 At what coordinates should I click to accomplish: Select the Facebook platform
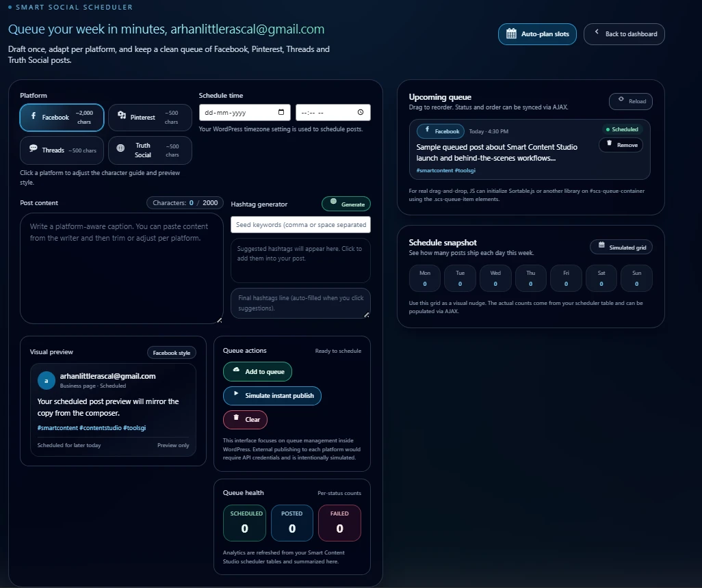point(61,118)
